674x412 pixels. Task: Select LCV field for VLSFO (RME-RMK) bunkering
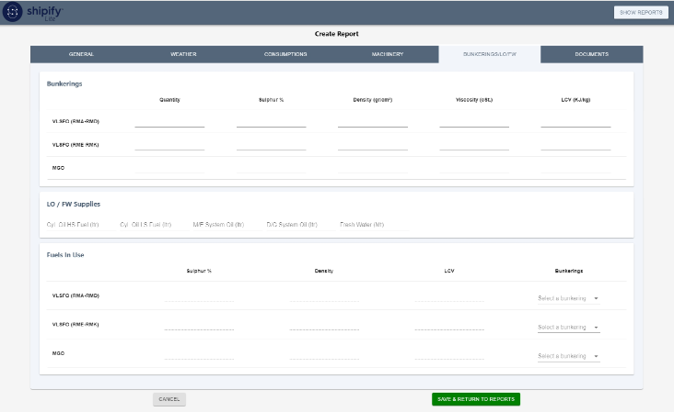[x=575, y=146]
